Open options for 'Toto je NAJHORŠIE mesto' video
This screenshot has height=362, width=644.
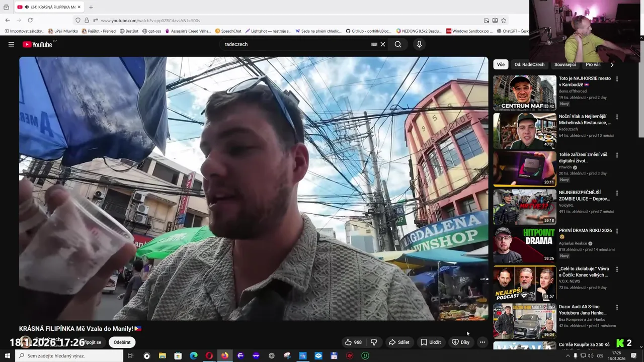(617, 79)
